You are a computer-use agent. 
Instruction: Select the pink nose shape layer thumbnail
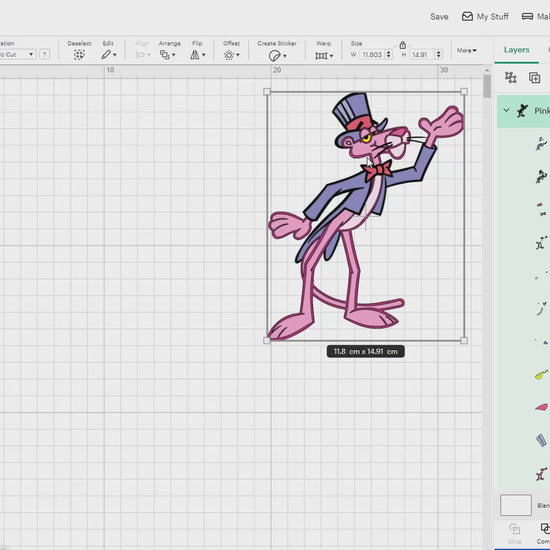tap(541, 407)
